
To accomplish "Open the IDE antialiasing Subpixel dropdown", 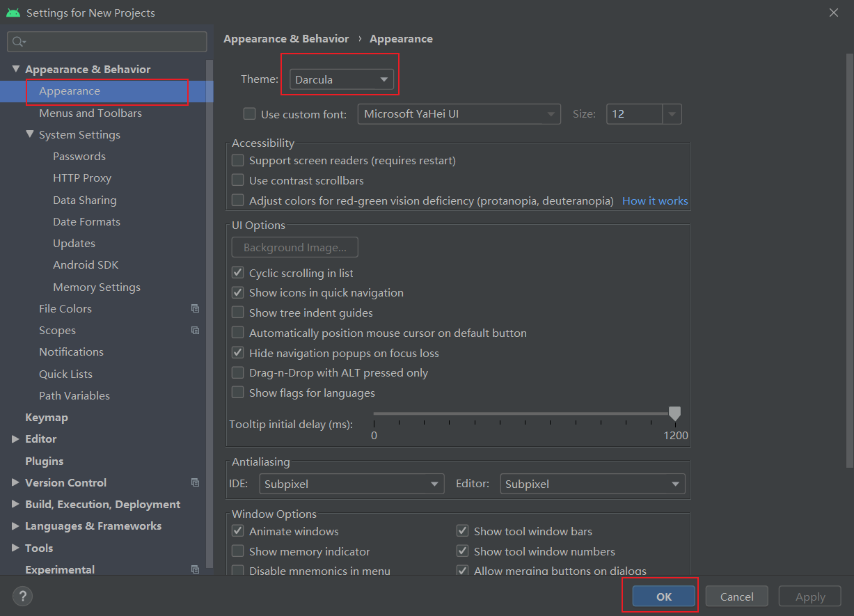I will [x=351, y=484].
